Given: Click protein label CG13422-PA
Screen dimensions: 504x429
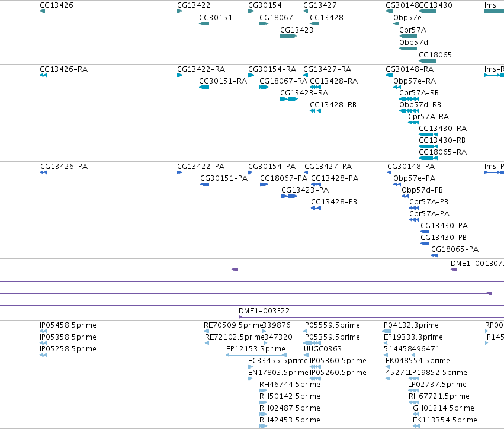Looking at the screenshot, I should (x=201, y=167).
